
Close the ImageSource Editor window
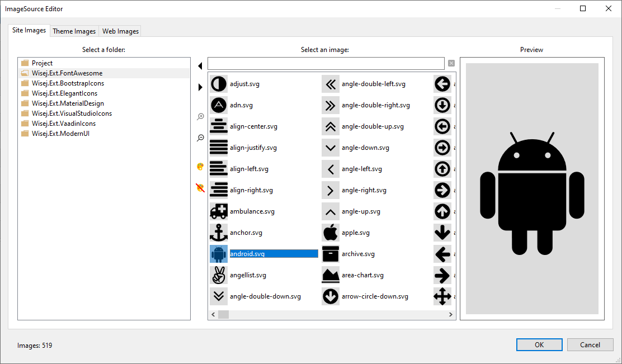[609, 9]
